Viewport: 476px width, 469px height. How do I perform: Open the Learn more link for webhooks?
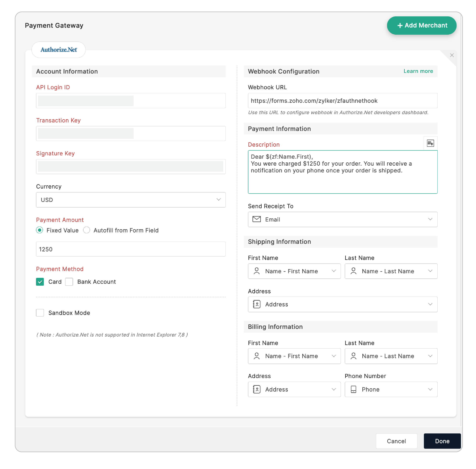tap(418, 71)
